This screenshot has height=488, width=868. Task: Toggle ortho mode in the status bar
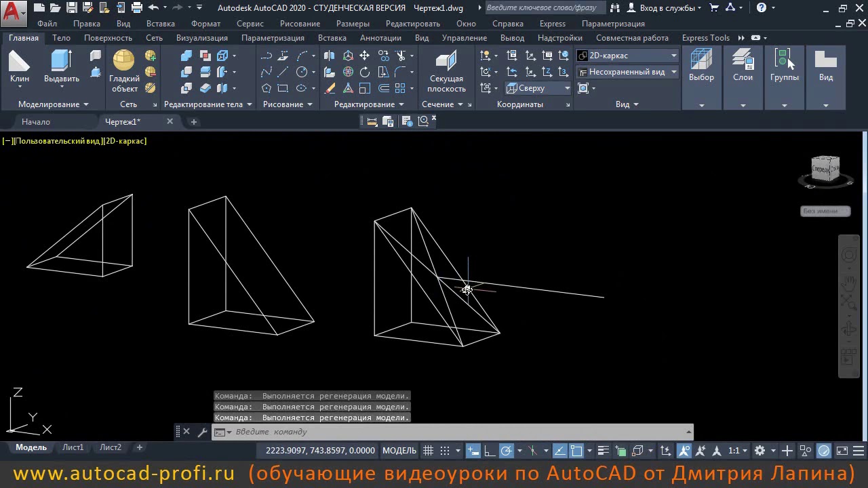tap(489, 450)
